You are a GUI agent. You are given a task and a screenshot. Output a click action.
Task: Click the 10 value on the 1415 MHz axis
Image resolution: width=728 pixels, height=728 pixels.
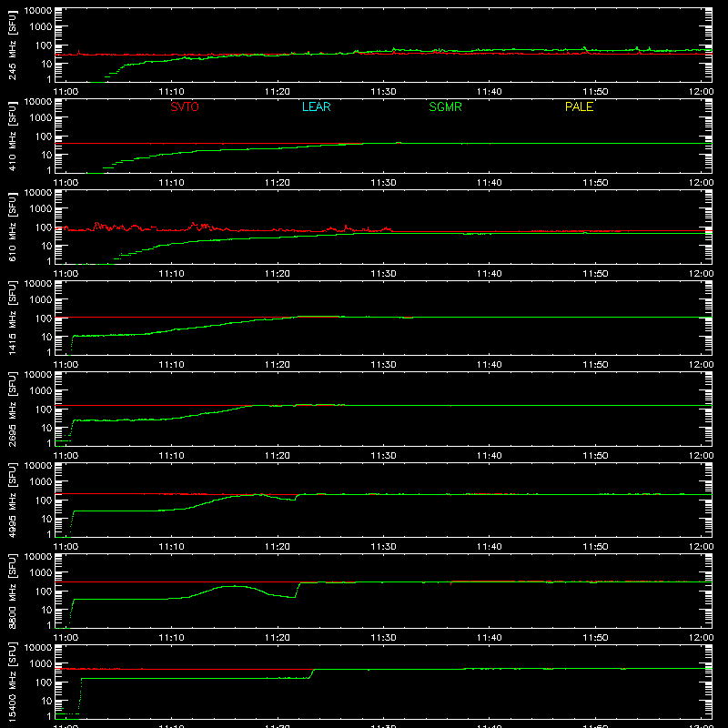[46, 337]
